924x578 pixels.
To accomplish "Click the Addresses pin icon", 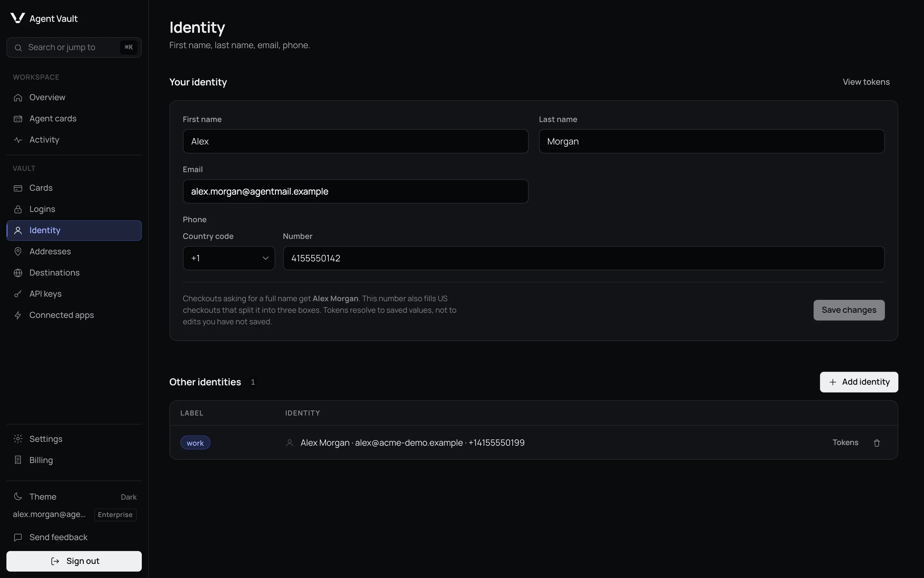I will coord(18,251).
